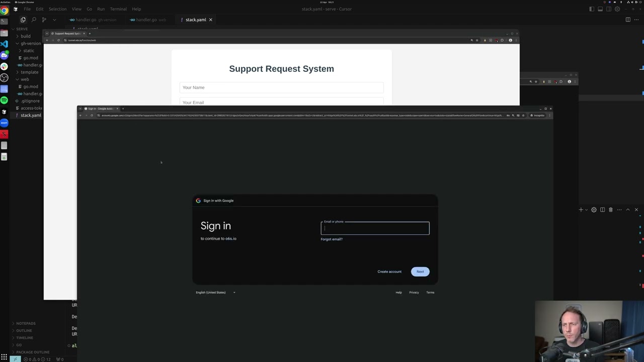Open the Selection menu
The width and height of the screenshot is (644, 362).
(57, 9)
